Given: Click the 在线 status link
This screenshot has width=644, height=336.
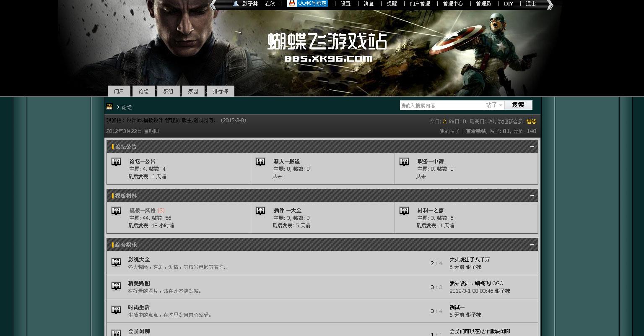Looking at the screenshot, I should 270,4.
